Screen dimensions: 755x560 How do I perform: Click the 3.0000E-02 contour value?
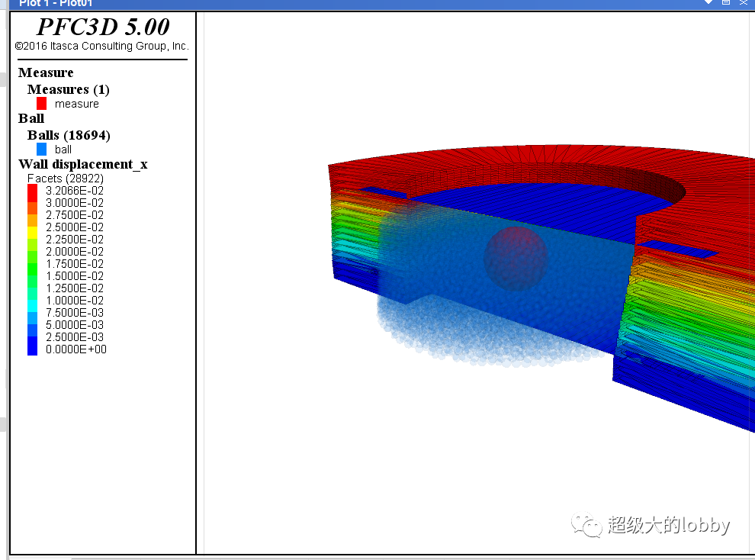pos(75,203)
